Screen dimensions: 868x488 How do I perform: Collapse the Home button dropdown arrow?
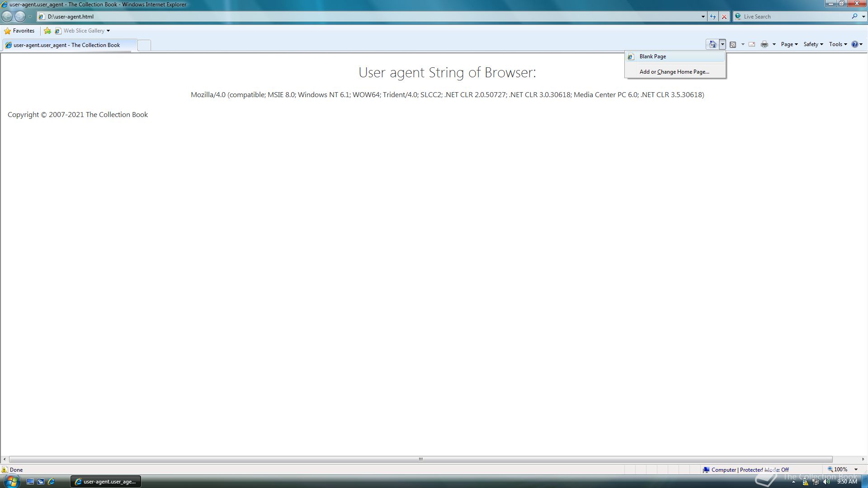[x=722, y=44]
